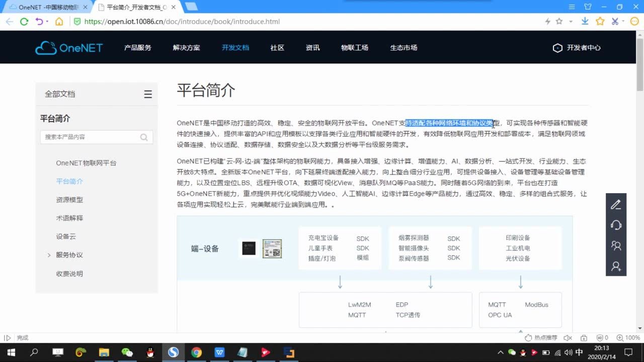The height and width of the screenshot is (362, 644).
Task: Open 物联工场 in the nav bar
Action: [354, 48]
